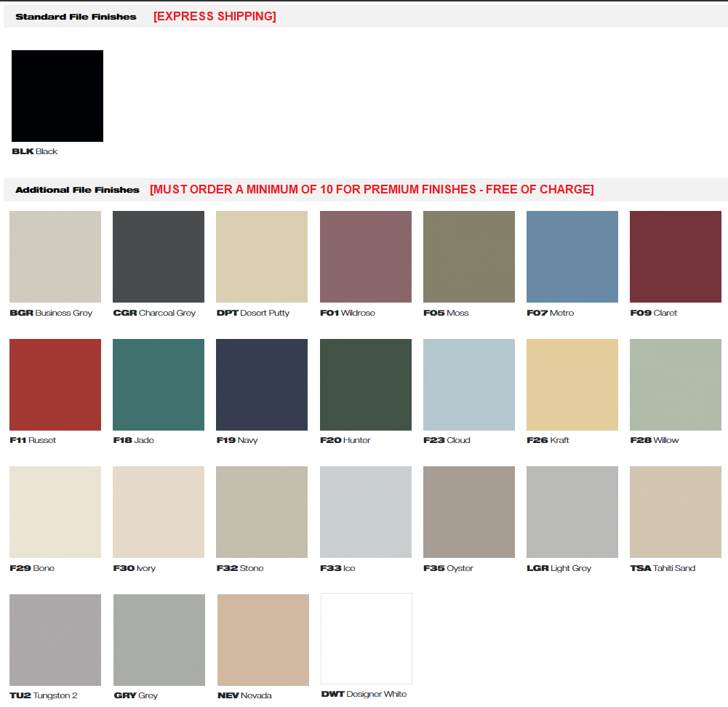The width and height of the screenshot is (728, 707).
Task: Select the Designer White swatch
Action: 367,639
